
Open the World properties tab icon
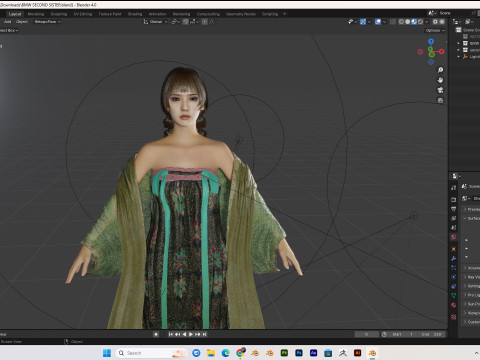(x=454, y=237)
